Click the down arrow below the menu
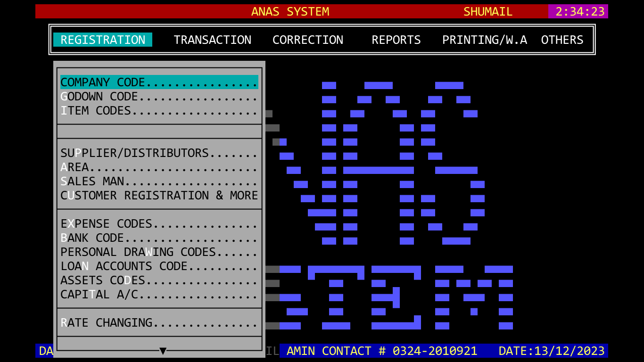Screen dimensions: 644x362 point(163,351)
